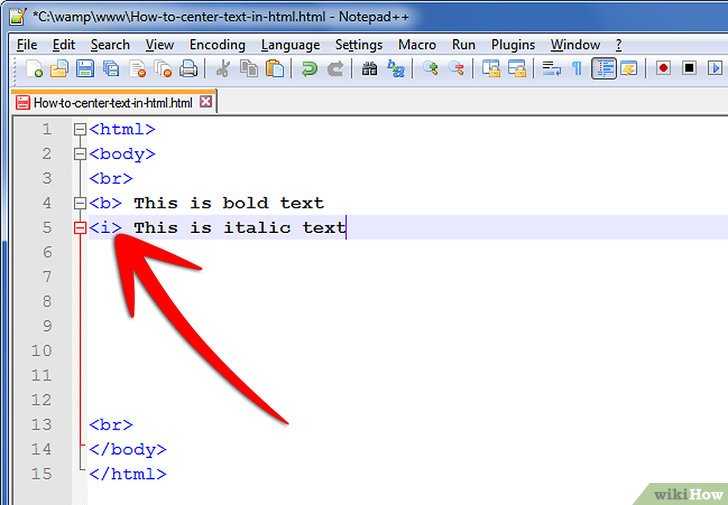Viewport: 728px width, 505px height.
Task: Close the How-to-center-text-in-html.html tab
Action: pos(206,102)
